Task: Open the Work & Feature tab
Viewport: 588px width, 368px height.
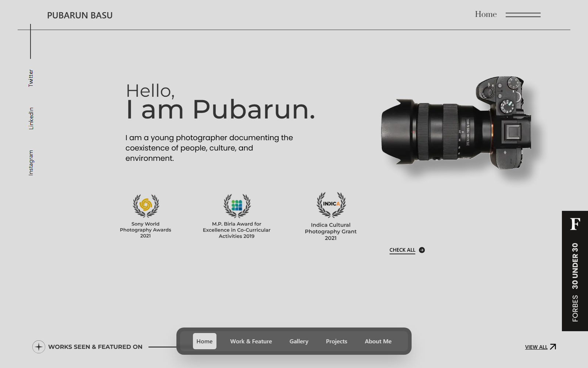Action: click(251, 341)
